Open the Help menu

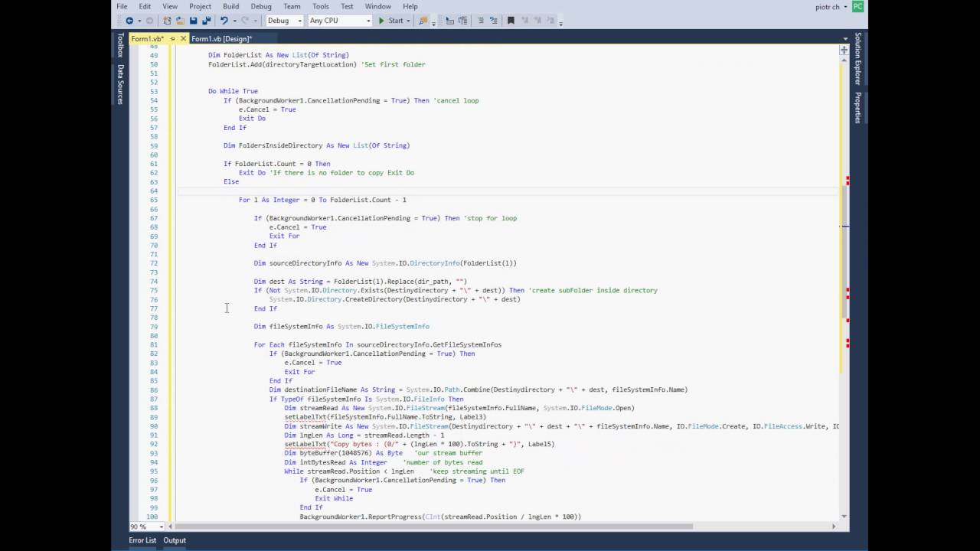(x=410, y=6)
